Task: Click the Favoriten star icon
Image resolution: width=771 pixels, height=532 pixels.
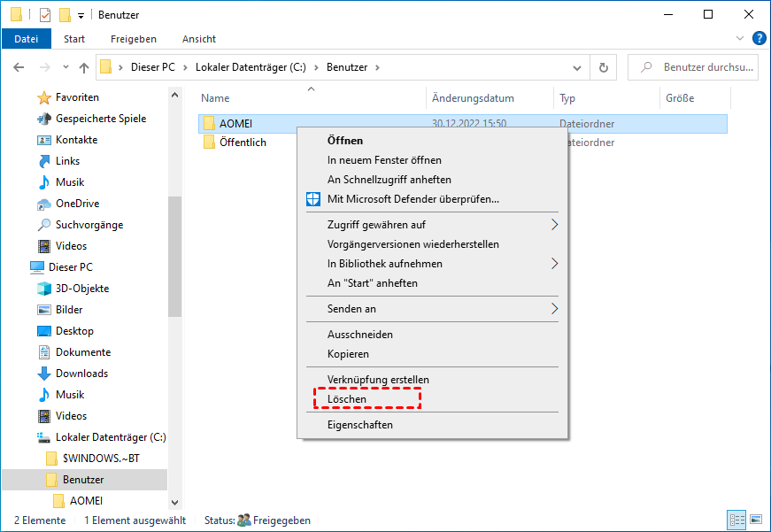Action: tap(44, 97)
